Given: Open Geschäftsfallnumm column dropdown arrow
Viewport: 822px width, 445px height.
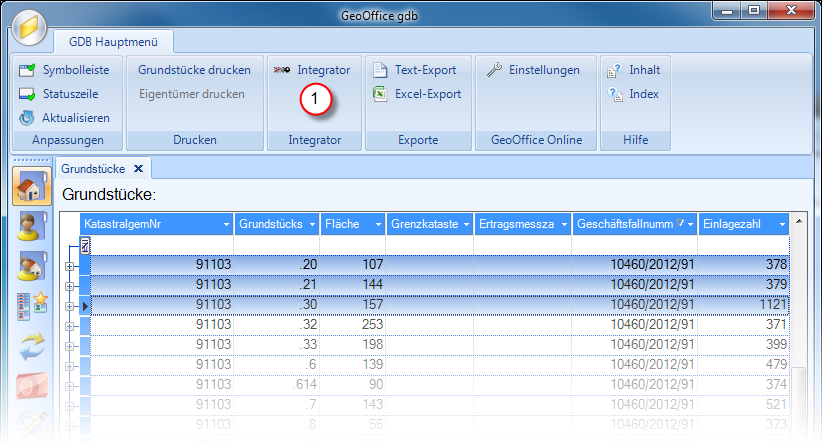Looking at the screenshot, I should (690, 224).
